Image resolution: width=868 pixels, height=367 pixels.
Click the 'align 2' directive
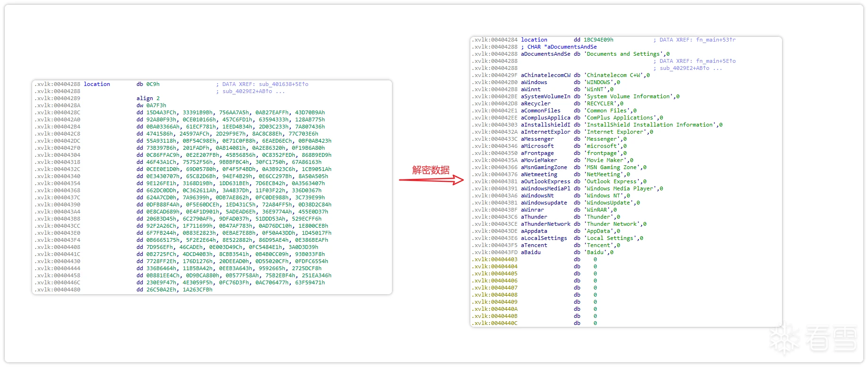(148, 98)
